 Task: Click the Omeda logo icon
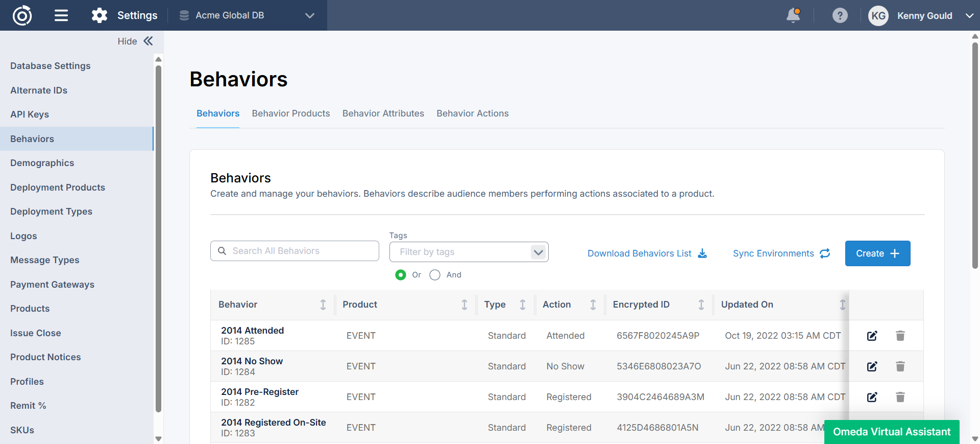coord(22,15)
